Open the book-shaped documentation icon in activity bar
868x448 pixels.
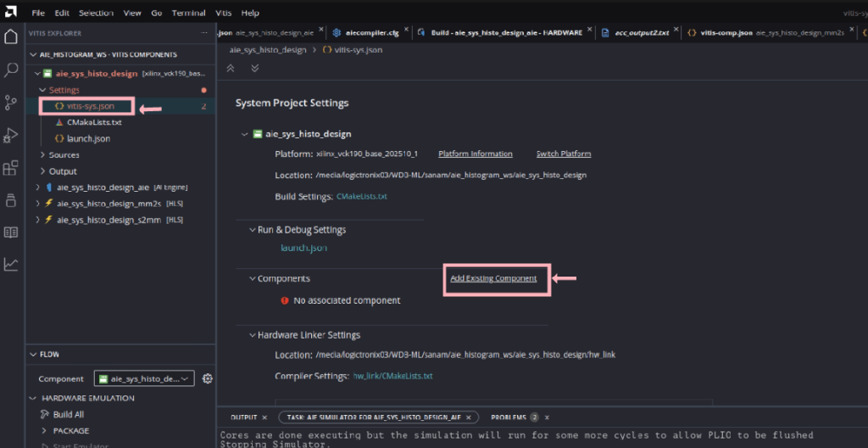click(10, 232)
